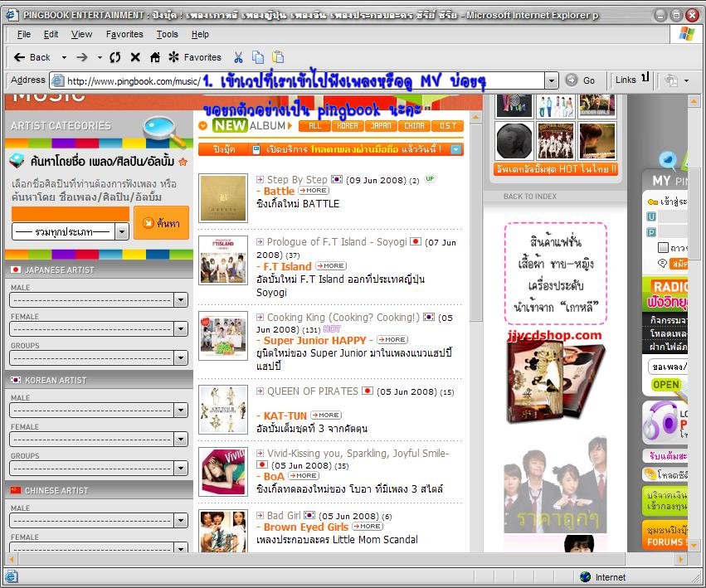Screen dimensions: 706x588
Task: Click the magnifying glass search icon
Action: [164, 131]
